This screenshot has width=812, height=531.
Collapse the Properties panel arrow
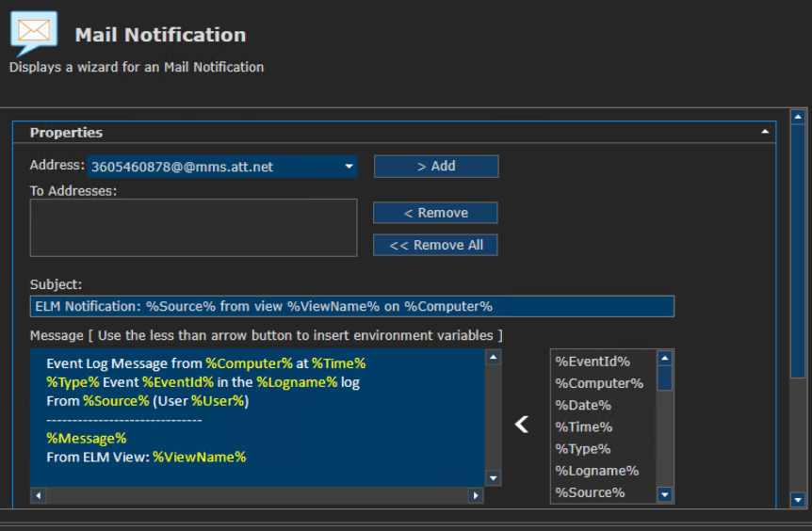click(x=765, y=132)
